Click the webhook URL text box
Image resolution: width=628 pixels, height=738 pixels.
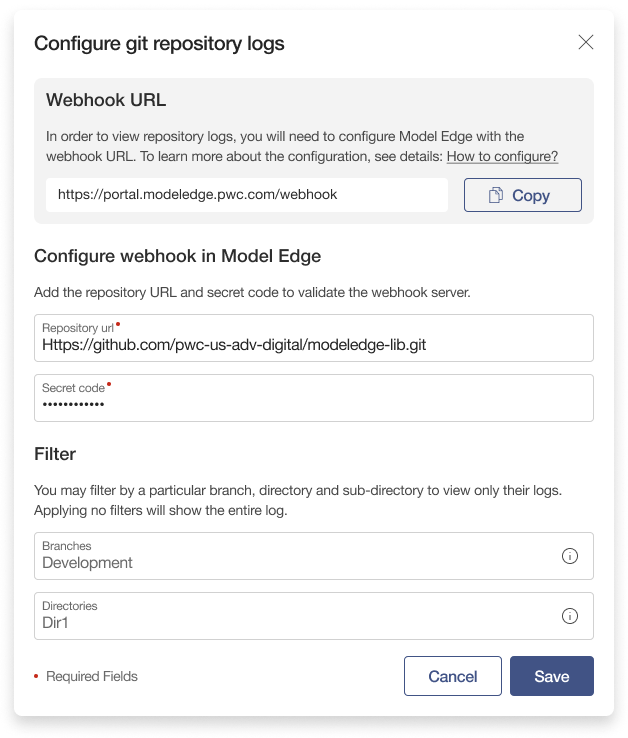coord(246,195)
